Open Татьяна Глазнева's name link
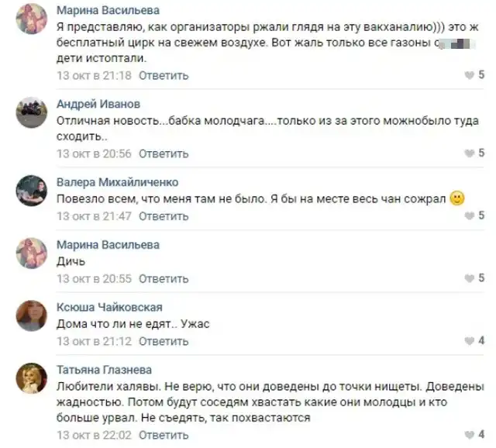The width and height of the screenshot is (496, 448). tap(104, 370)
